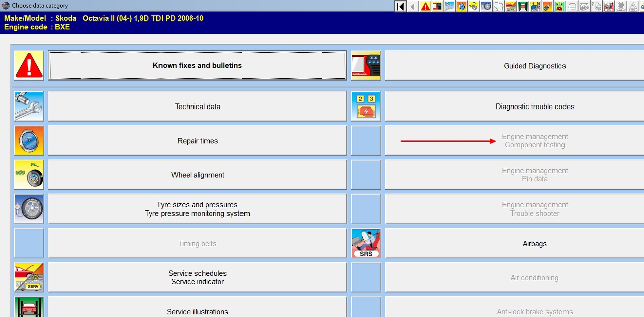The height and width of the screenshot is (317, 644).
Task: Go back with the toolbar left arrow
Action: [413, 6]
